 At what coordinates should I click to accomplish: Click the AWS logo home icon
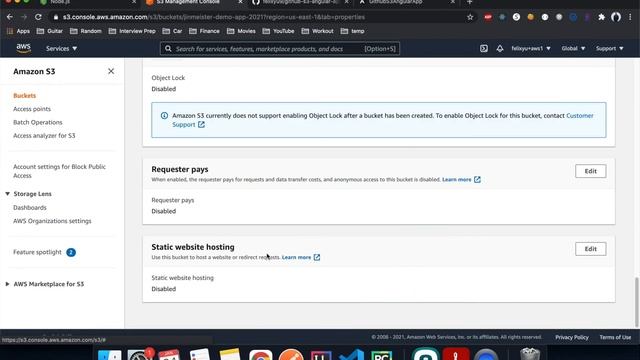click(24, 48)
